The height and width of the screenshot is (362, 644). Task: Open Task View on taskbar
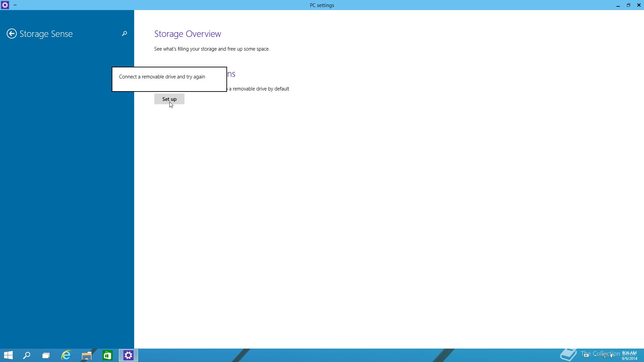pos(46,355)
